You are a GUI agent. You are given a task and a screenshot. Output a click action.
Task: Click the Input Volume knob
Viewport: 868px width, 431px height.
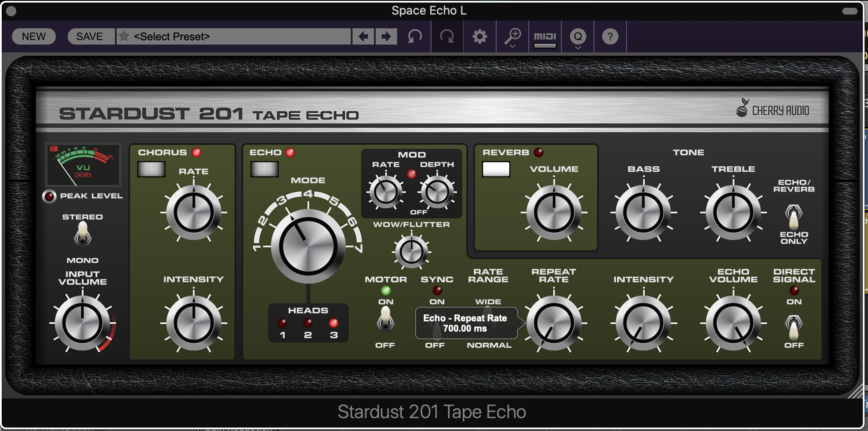83,323
